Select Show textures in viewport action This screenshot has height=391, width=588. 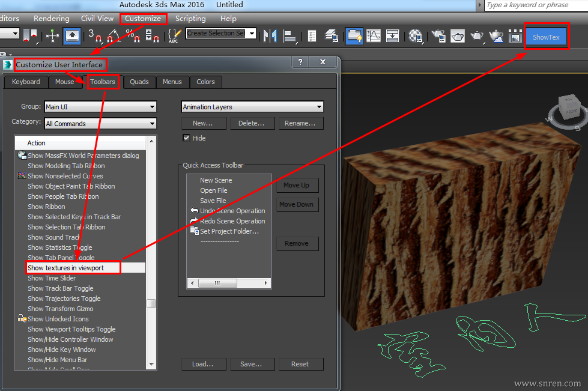pos(80,268)
